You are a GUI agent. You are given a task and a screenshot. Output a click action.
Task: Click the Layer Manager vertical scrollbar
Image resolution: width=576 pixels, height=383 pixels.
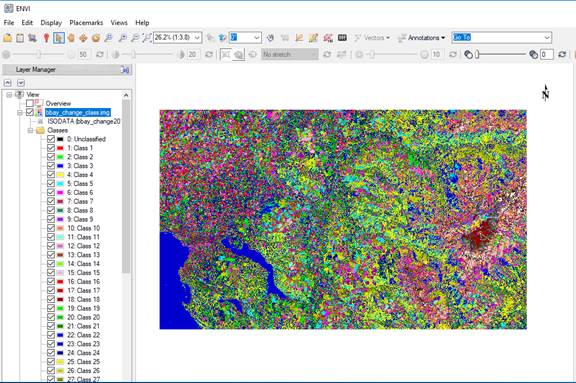point(126,187)
